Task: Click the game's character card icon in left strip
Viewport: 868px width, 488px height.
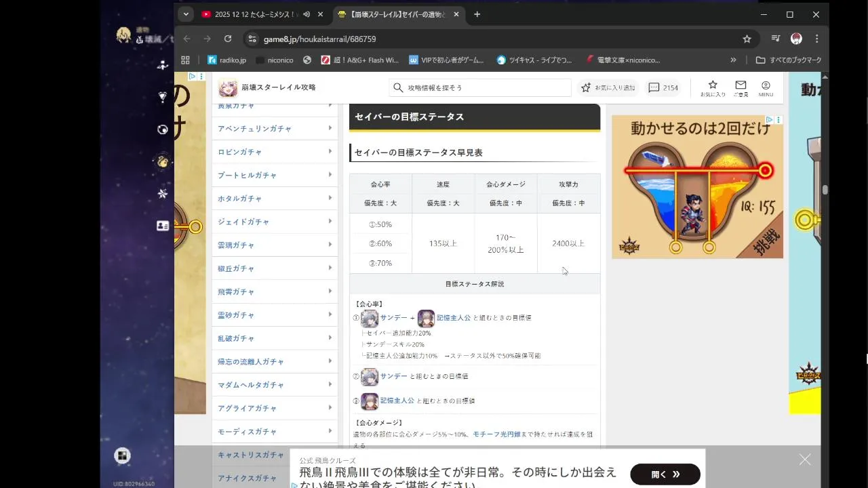Action: (x=163, y=226)
